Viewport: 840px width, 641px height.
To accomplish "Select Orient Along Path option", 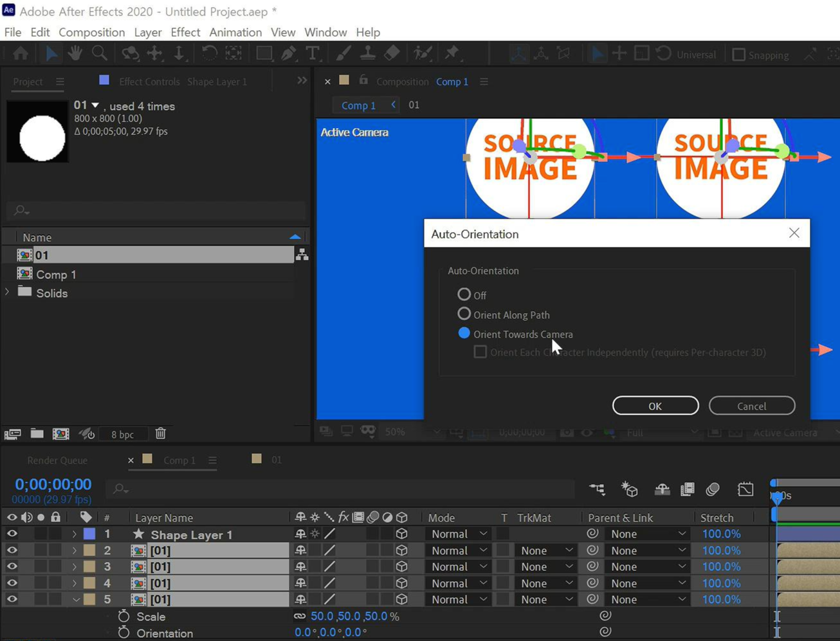I will coord(464,314).
